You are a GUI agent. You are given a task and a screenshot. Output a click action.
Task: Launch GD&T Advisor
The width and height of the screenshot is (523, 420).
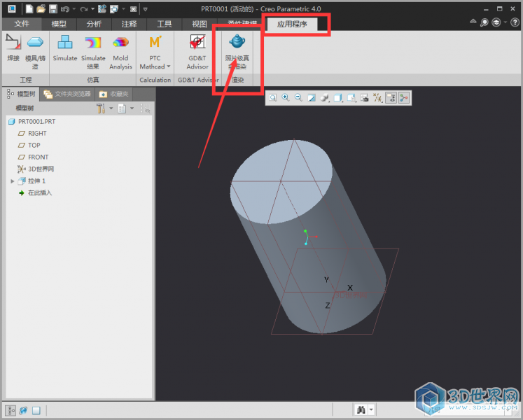click(197, 52)
